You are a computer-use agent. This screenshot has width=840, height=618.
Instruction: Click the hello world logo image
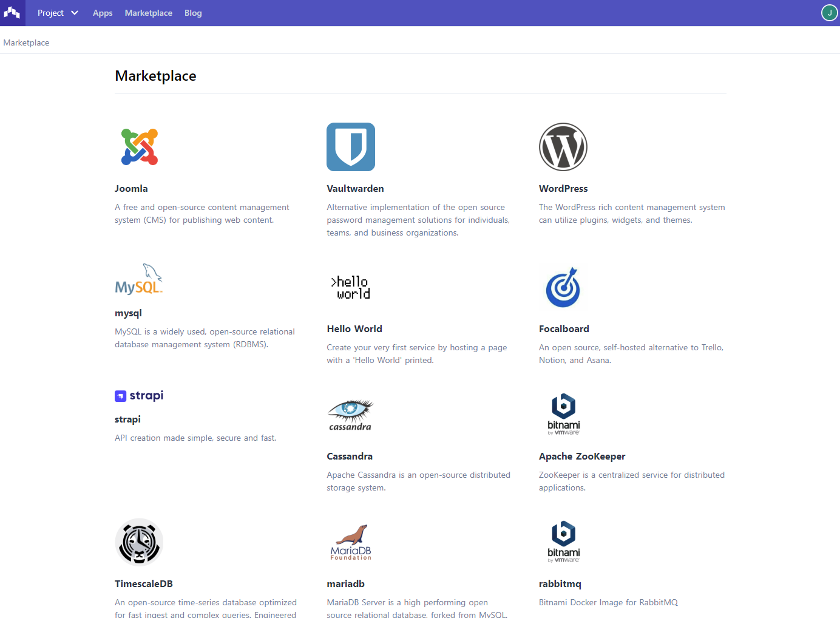click(x=351, y=287)
